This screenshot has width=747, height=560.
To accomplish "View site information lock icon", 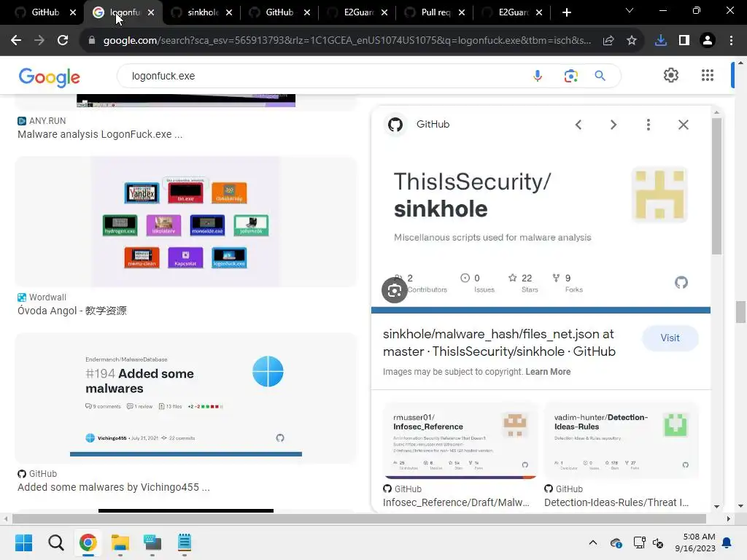I will (x=92, y=41).
